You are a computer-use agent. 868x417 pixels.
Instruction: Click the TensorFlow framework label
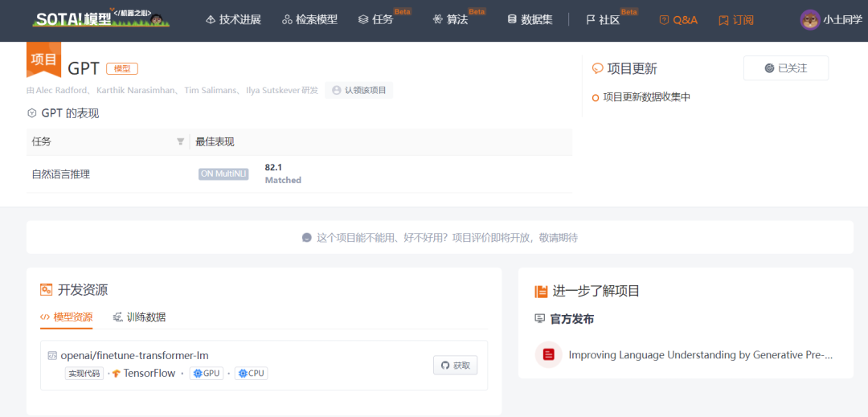coord(149,374)
